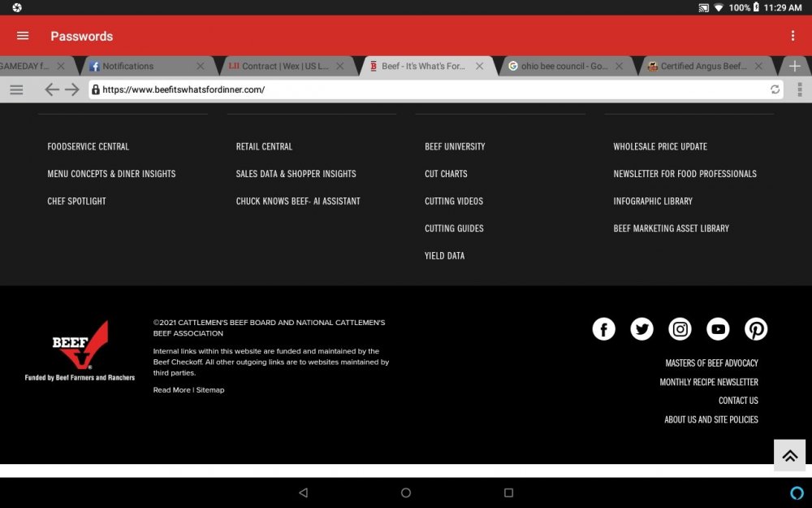This screenshot has height=508, width=812.
Task: Focus the URL address bar
Action: [435, 89]
